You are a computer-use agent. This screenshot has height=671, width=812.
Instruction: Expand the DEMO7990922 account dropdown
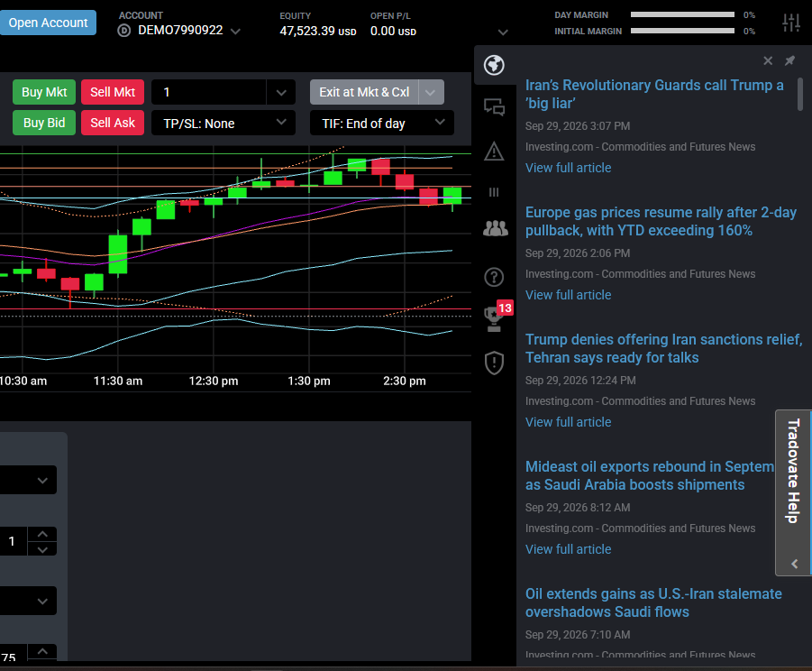[x=235, y=31]
